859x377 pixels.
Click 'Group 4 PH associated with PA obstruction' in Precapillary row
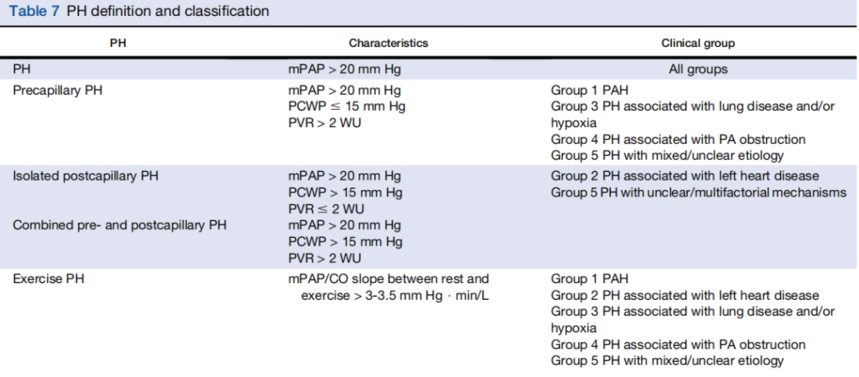coord(678,139)
